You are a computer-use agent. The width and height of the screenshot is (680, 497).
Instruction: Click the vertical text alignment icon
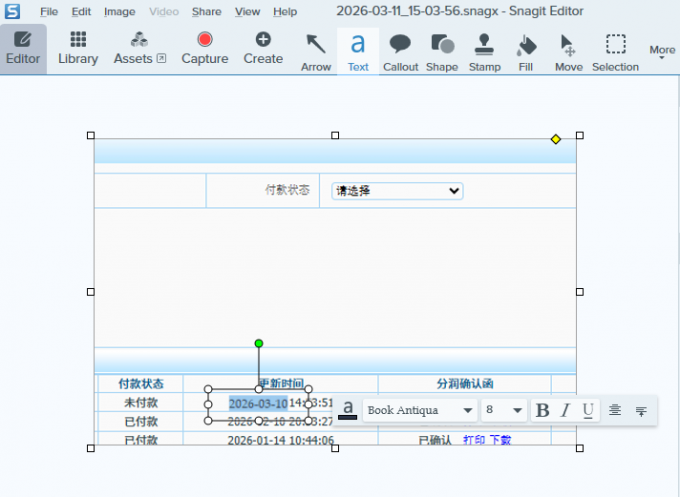[x=641, y=410]
